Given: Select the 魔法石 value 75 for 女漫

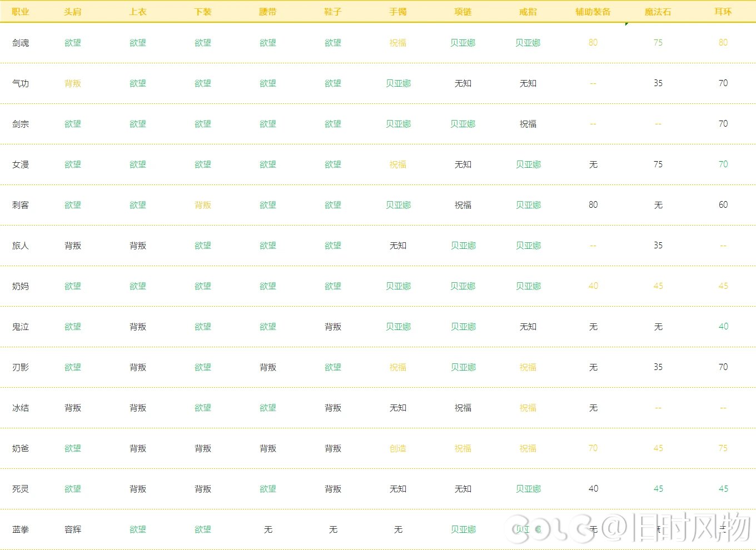Looking at the screenshot, I should [x=658, y=164].
